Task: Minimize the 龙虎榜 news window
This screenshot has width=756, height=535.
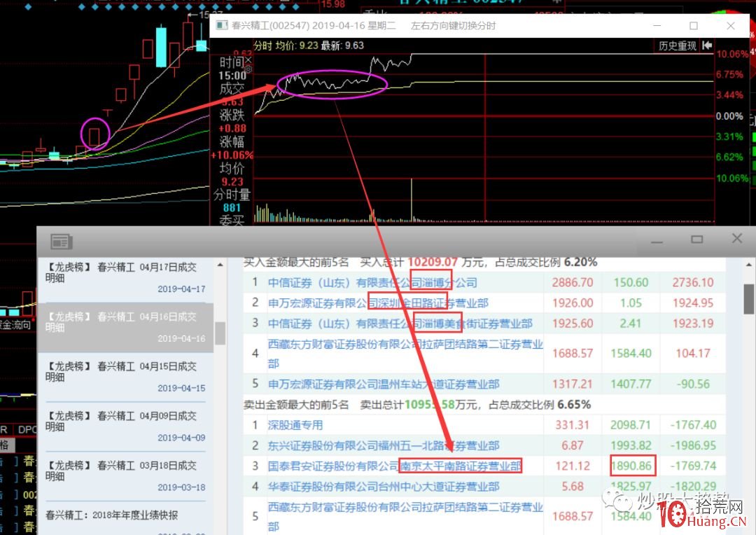Action: [x=657, y=240]
